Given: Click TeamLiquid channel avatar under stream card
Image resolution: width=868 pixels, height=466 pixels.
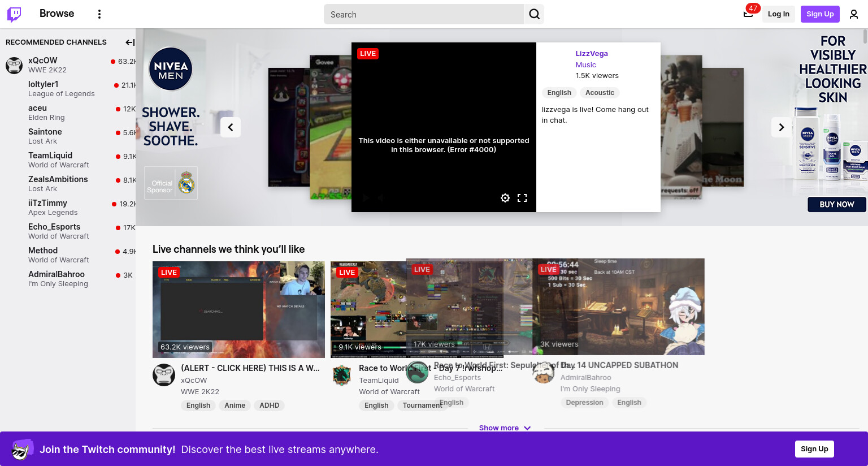Looking at the screenshot, I should (x=342, y=375).
